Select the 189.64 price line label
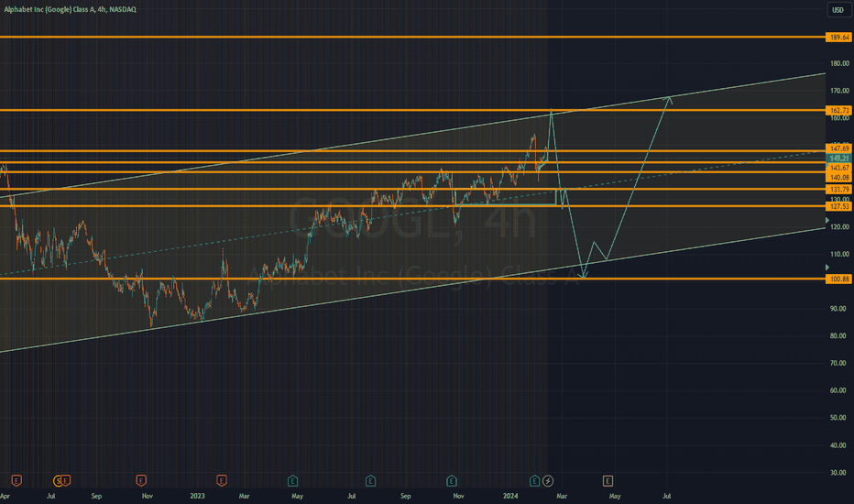This screenshot has height=504, width=854. [x=838, y=37]
